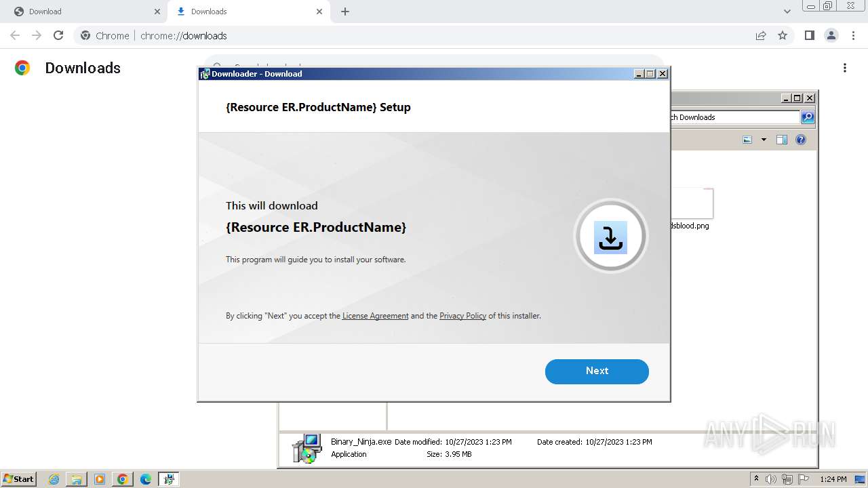Viewport: 868px width, 488px height.
Task: Open File Explorer from the taskbar
Action: pos(77,479)
